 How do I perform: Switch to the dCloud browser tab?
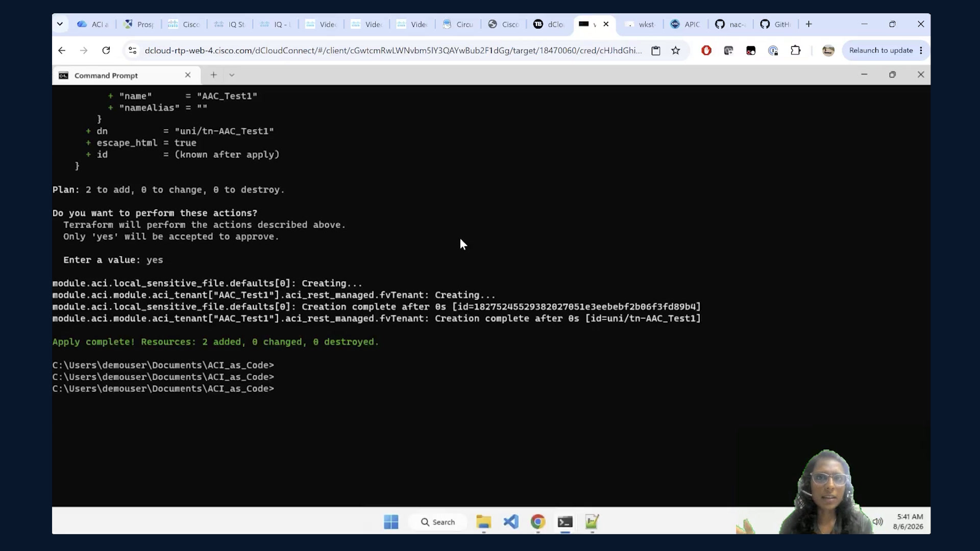549,24
